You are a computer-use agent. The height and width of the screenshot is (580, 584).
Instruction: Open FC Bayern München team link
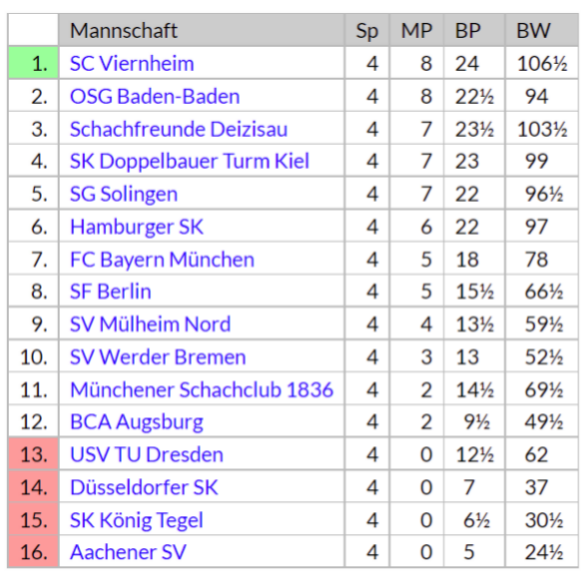click(x=162, y=259)
